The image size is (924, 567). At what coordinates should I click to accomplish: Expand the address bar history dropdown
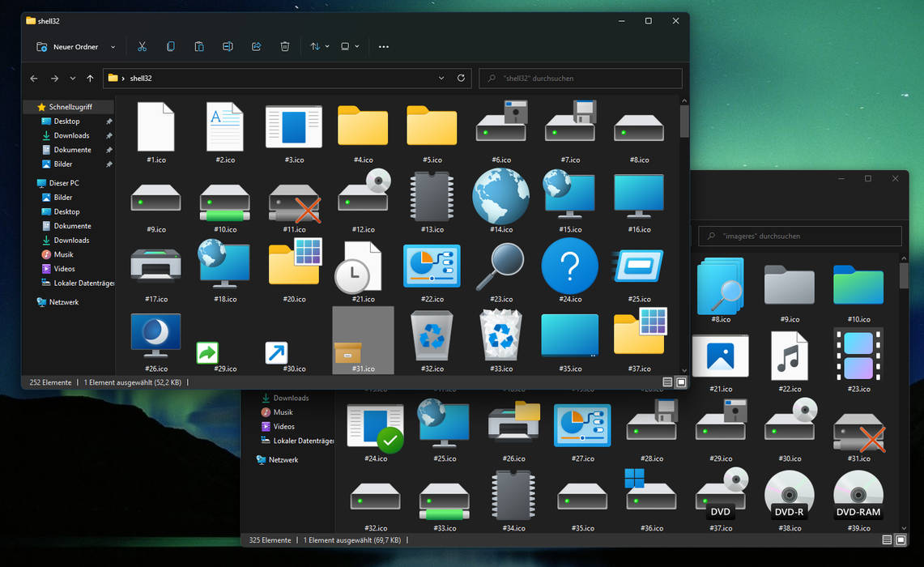tap(441, 78)
